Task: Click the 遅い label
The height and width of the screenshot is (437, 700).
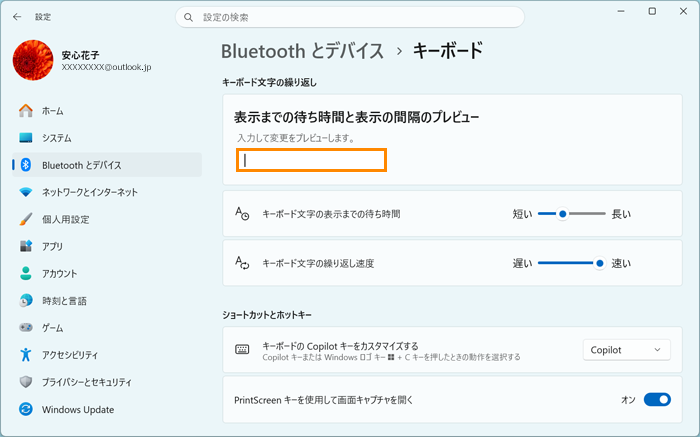Action: click(x=522, y=263)
